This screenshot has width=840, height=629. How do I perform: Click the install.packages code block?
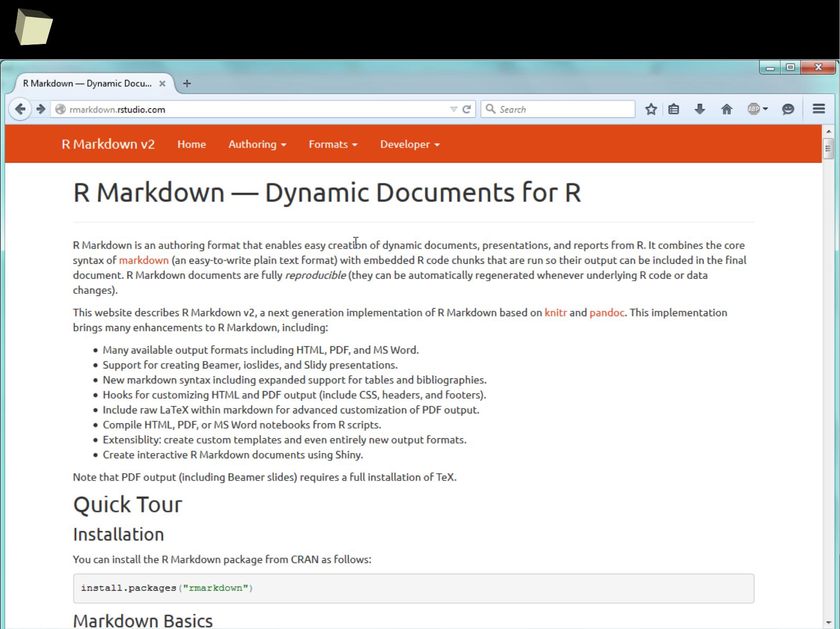click(x=414, y=588)
